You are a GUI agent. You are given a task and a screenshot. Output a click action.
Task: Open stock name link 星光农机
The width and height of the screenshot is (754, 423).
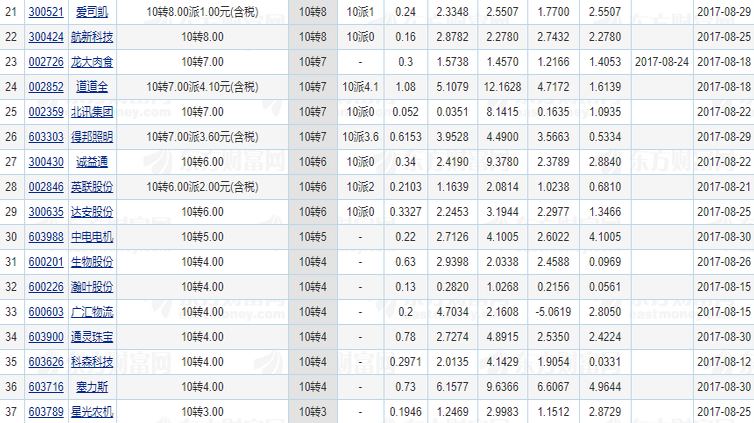(x=92, y=412)
